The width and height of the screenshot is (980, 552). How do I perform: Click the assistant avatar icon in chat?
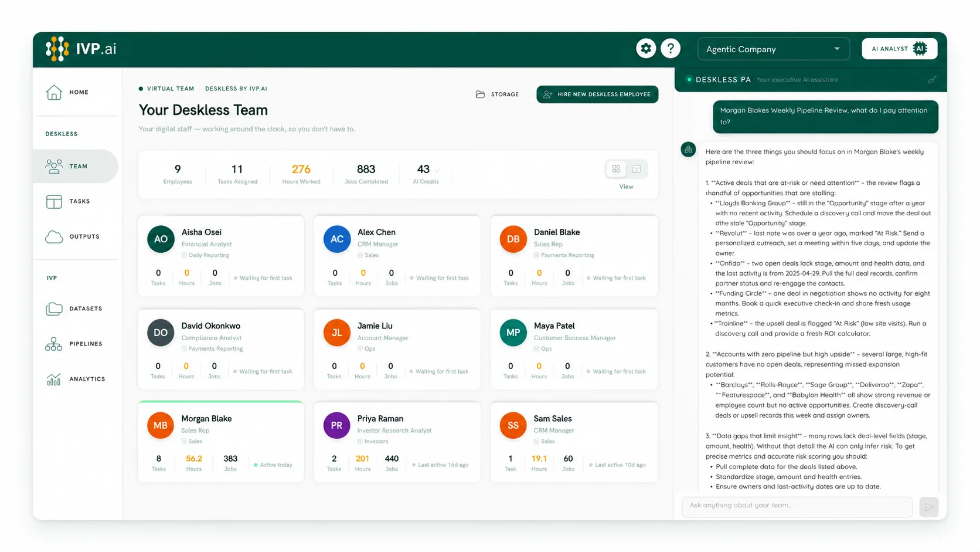pyautogui.click(x=689, y=150)
